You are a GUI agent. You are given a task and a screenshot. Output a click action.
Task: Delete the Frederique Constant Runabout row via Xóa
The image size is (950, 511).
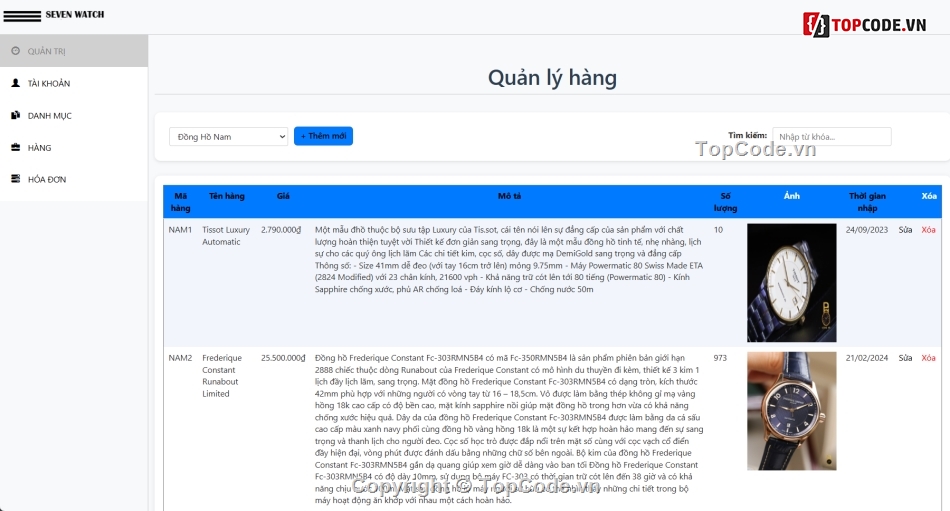[x=928, y=358]
